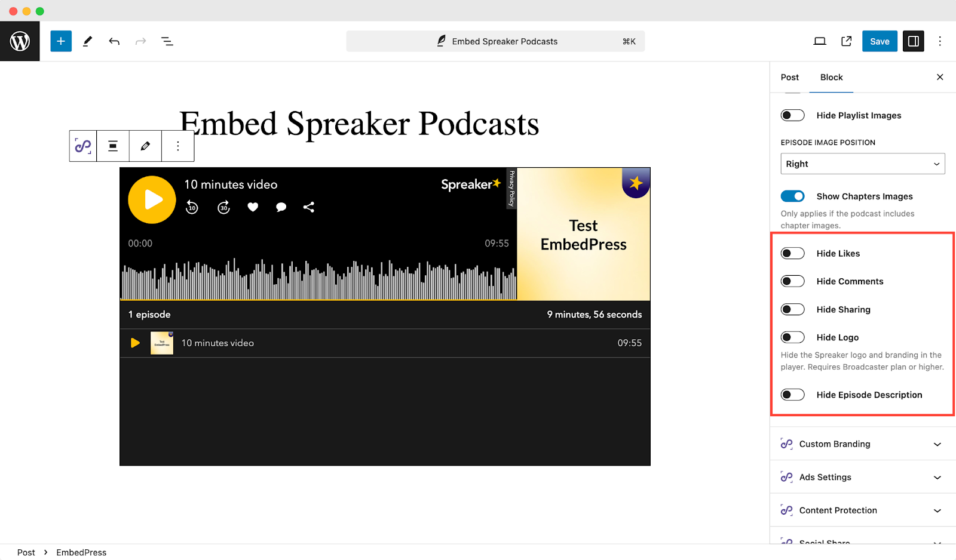The image size is (956, 560).
Task: Like the episode with the heart icon
Action: click(x=253, y=207)
